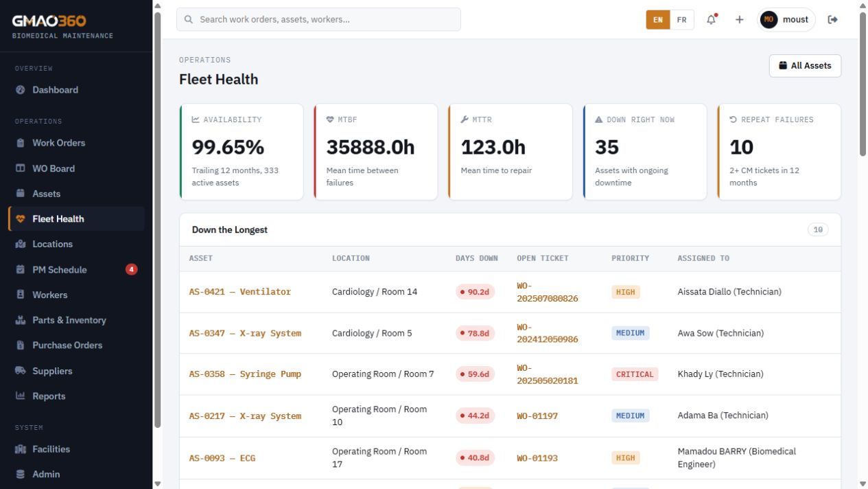Open ticket WO-01197 link

[x=537, y=416]
